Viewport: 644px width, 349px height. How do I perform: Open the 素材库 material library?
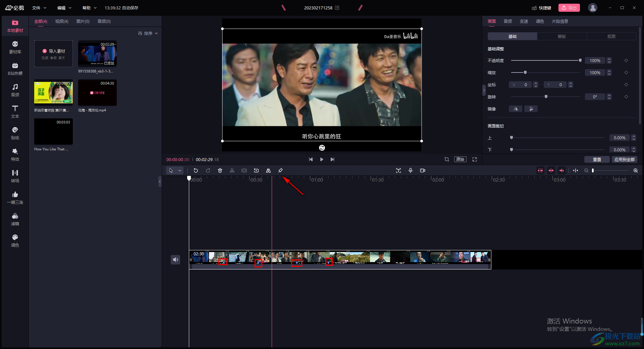point(15,48)
